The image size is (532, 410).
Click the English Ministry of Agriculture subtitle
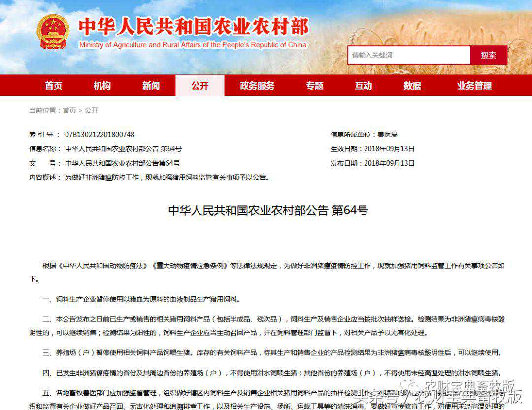[x=193, y=45]
